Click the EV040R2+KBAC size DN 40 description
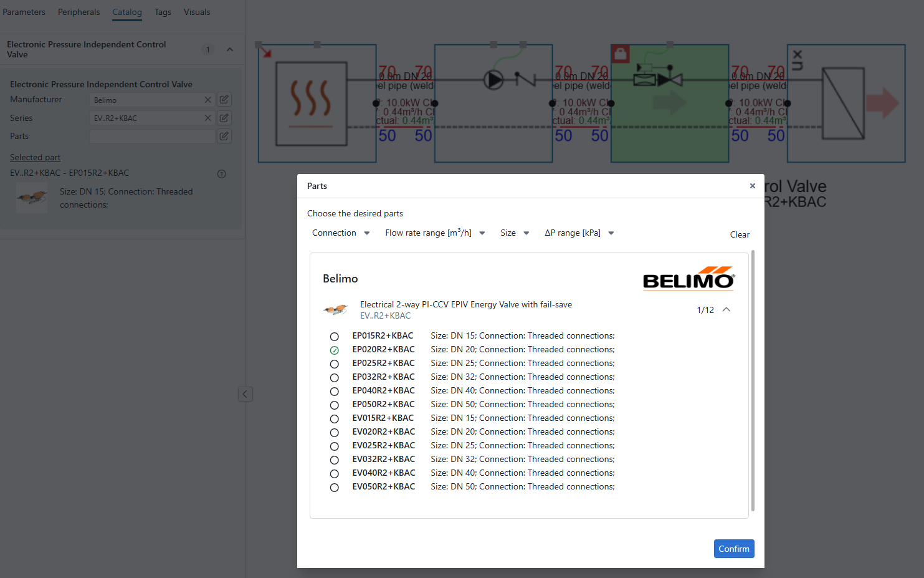The height and width of the screenshot is (578, 924). [x=523, y=473]
